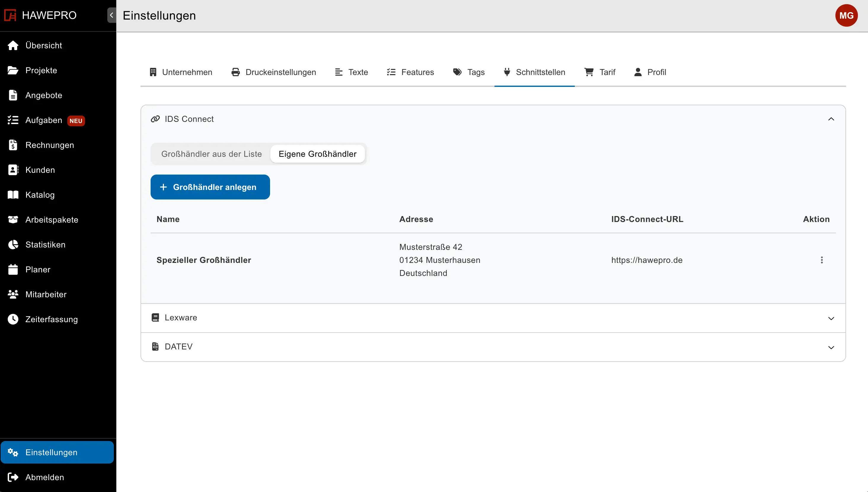The height and width of the screenshot is (492, 868).
Task: Collapse the IDS Connect section chevron
Action: 831,119
